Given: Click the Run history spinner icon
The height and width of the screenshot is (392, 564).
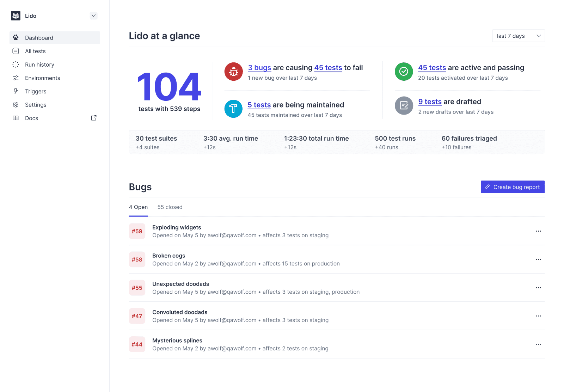Looking at the screenshot, I should 16,64.
